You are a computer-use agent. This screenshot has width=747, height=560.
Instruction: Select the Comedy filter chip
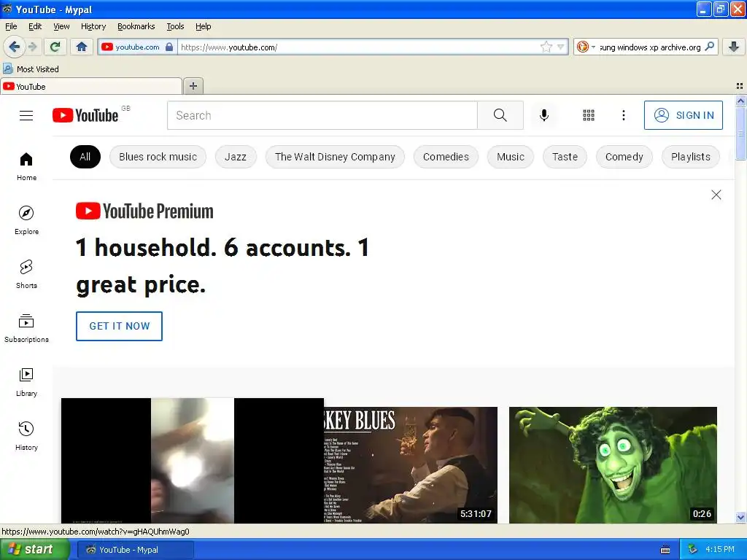click(x=624, y=157)
